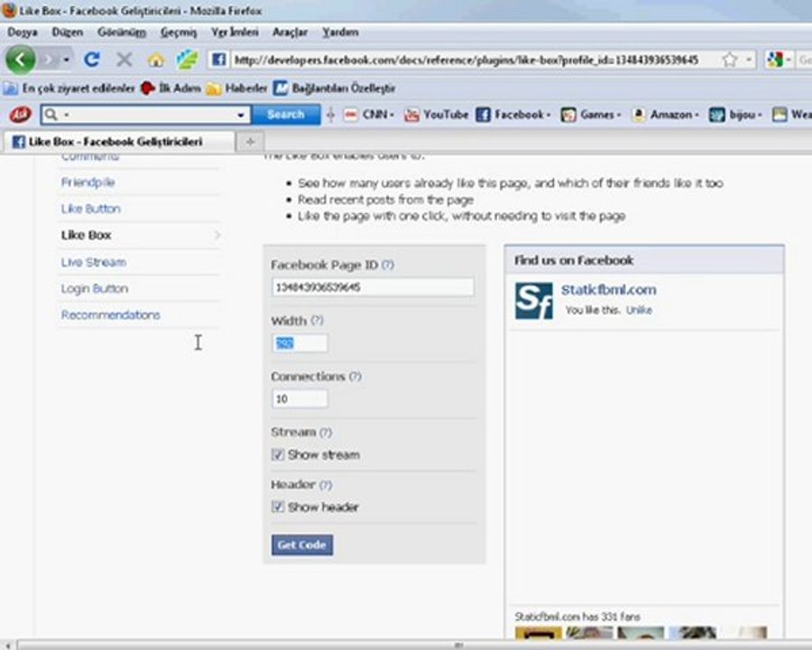Click the CNN toolbar icon
This screenshot has height=650, width=812.
tap(351, 115)
